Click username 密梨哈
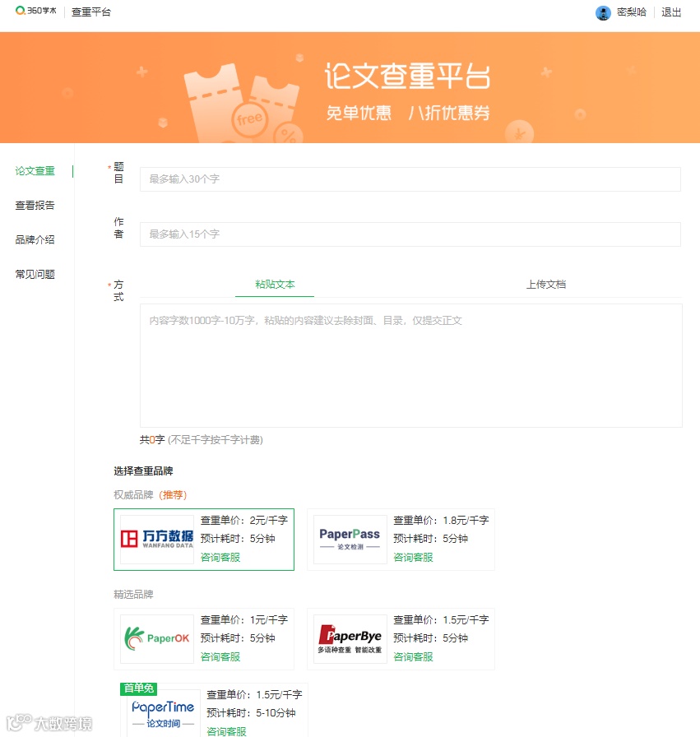 [x=632, y=12]
